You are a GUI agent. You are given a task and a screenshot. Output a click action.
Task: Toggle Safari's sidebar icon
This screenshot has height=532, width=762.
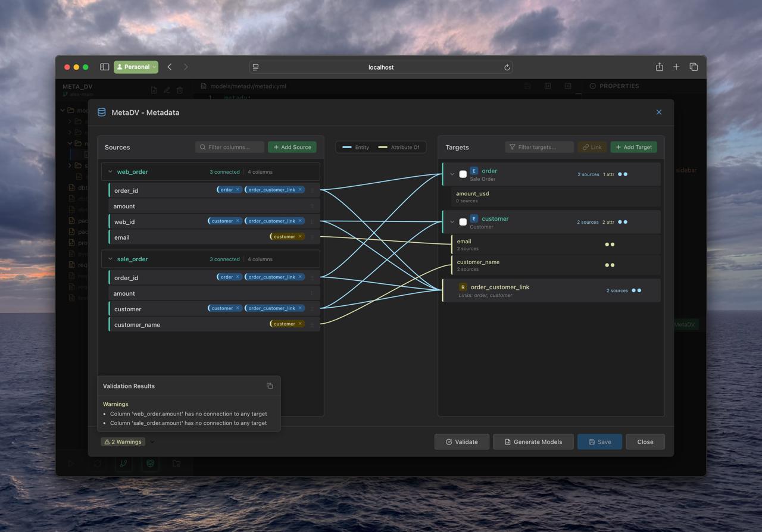104,67
